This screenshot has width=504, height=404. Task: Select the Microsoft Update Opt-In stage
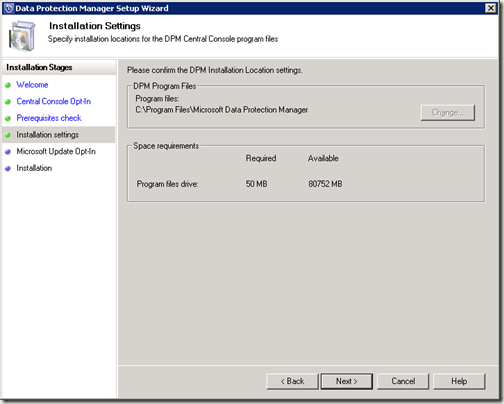[x=56, y=151]
